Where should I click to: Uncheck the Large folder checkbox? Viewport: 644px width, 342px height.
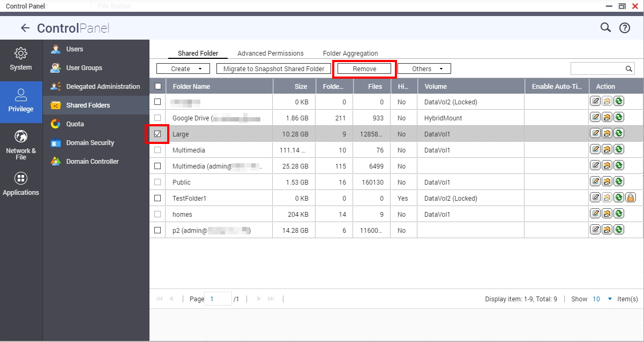pos(158,134)
